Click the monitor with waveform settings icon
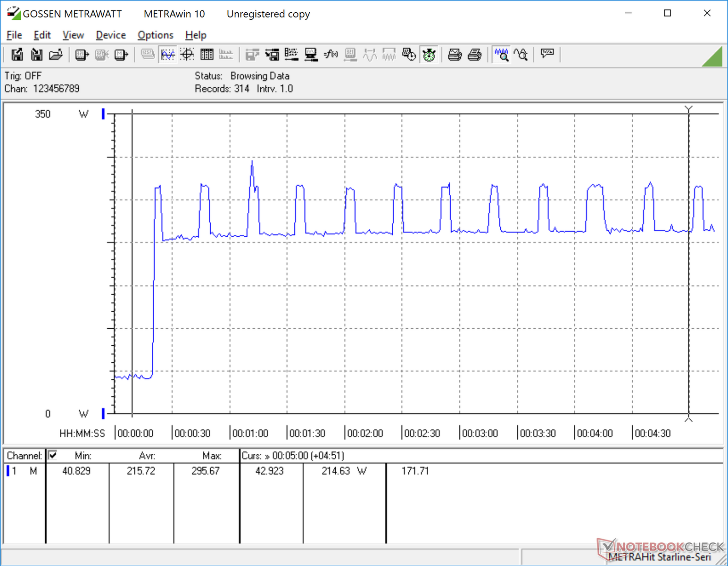 [x=311, y=55]
